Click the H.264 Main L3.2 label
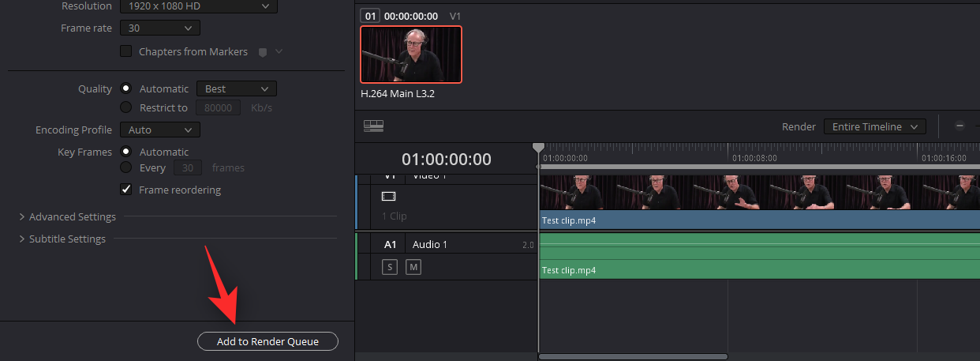Image resolution: width=980 pixels, height=361 pixels. (398, 93)
